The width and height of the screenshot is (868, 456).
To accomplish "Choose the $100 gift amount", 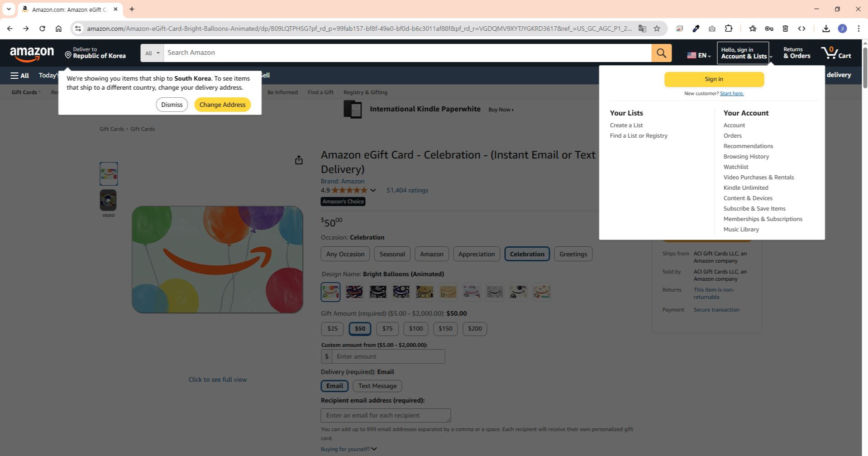I will pyautogui.click(x=416, y=329).
